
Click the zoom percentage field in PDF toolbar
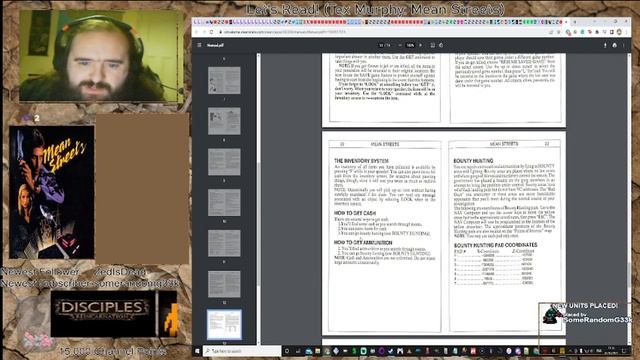coord(410,45)
